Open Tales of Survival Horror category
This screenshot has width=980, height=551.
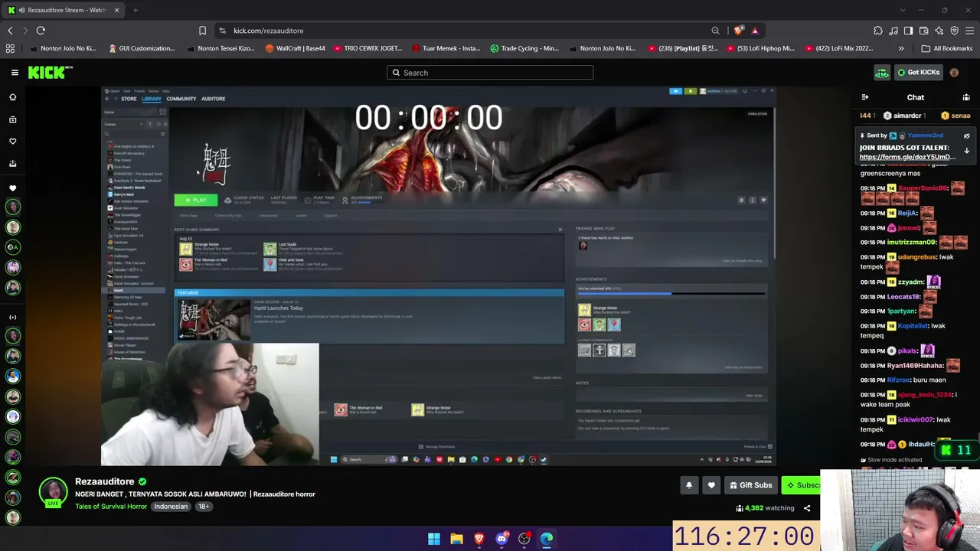tap(111, 507)
